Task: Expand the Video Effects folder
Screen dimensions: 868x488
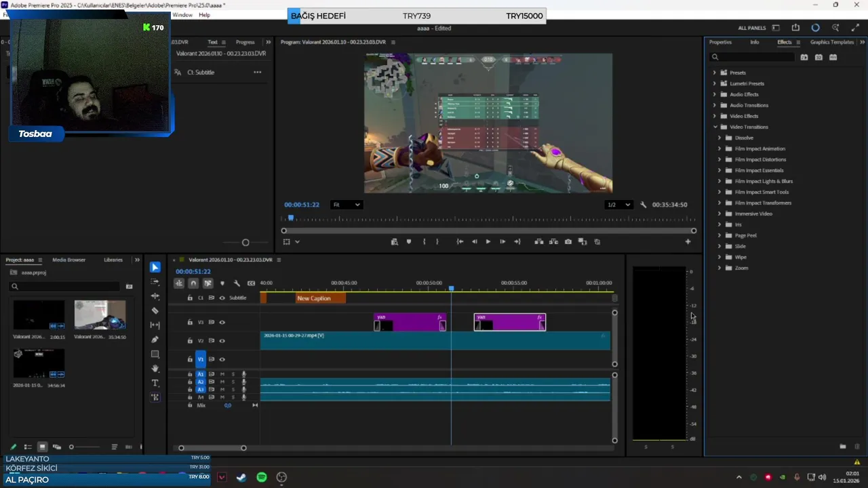Action: 714,116
